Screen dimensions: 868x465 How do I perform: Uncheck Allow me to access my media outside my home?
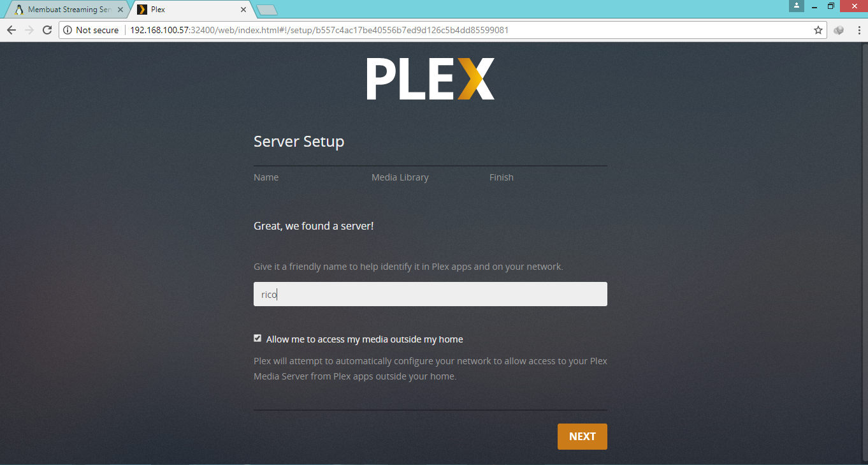(x=257, y=338)
